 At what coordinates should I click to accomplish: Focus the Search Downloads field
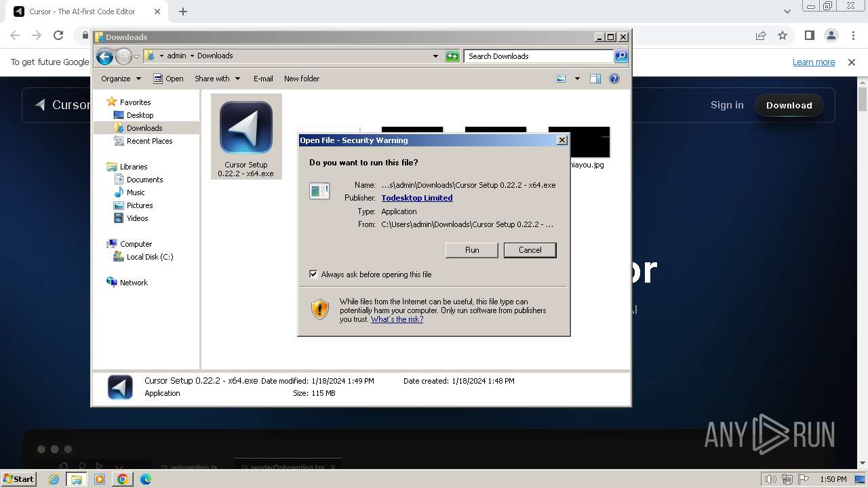(538, 56)
